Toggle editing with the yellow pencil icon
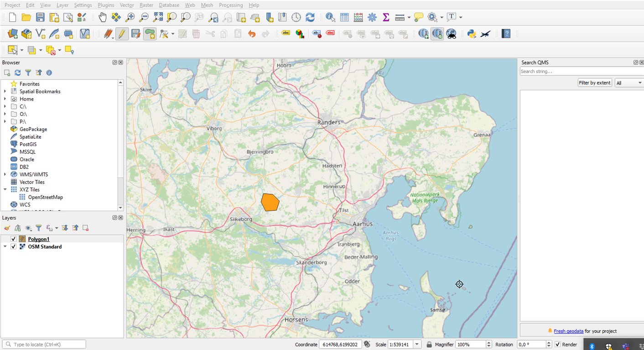 click(x=122, y=34)
